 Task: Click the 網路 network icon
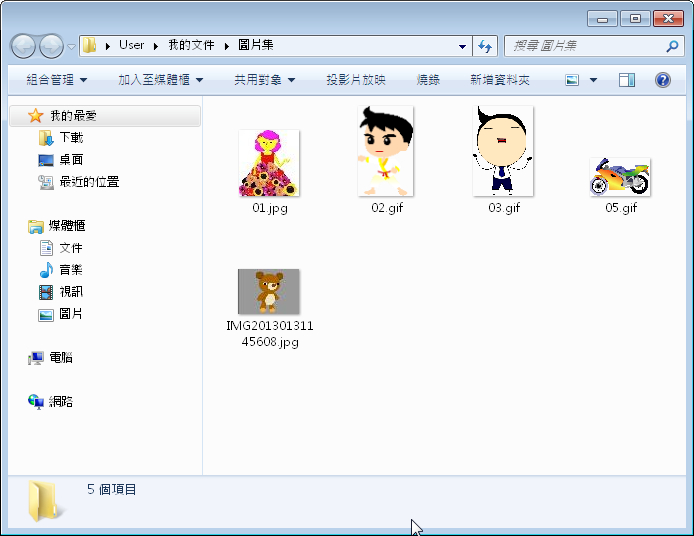(35, 402)
